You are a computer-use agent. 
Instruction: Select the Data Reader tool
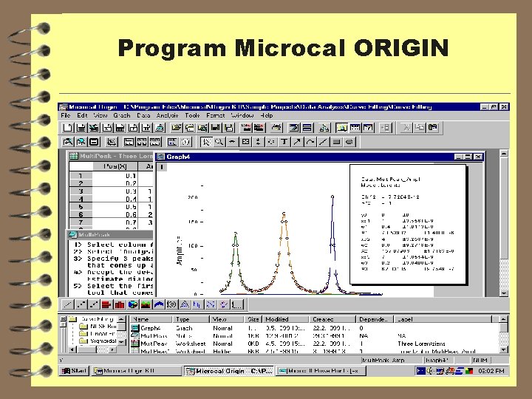tap(245, 142)
